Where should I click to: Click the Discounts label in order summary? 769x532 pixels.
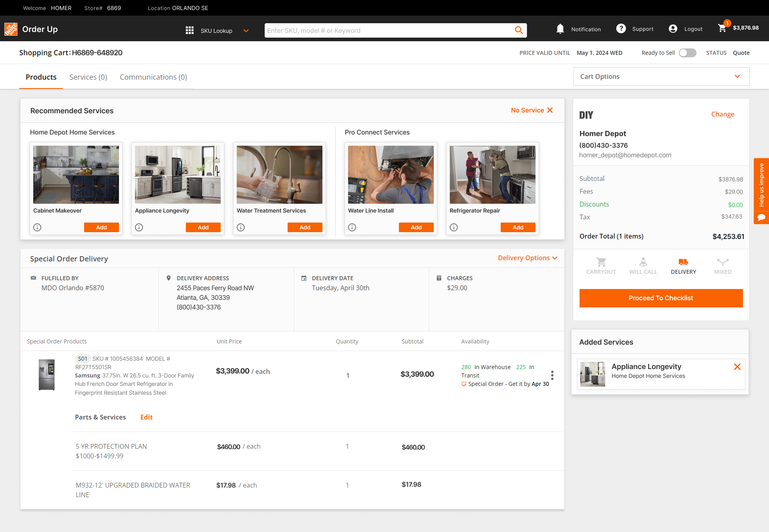[594, 204]
